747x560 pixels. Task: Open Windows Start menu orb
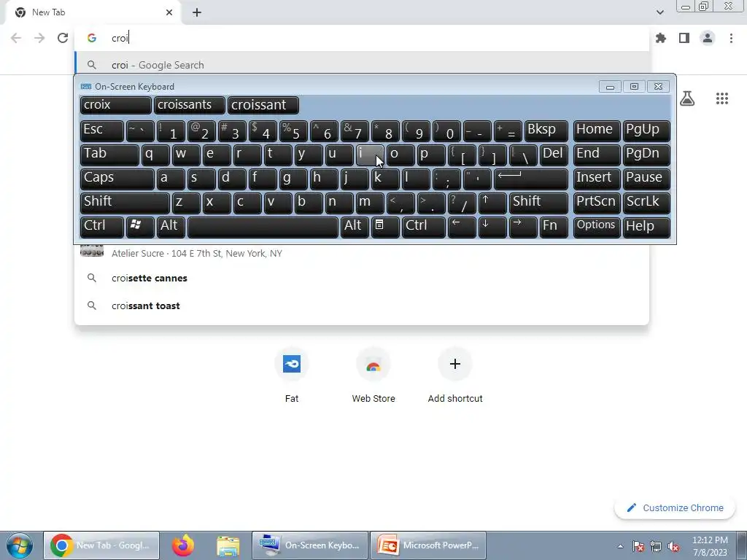point(20,545)
